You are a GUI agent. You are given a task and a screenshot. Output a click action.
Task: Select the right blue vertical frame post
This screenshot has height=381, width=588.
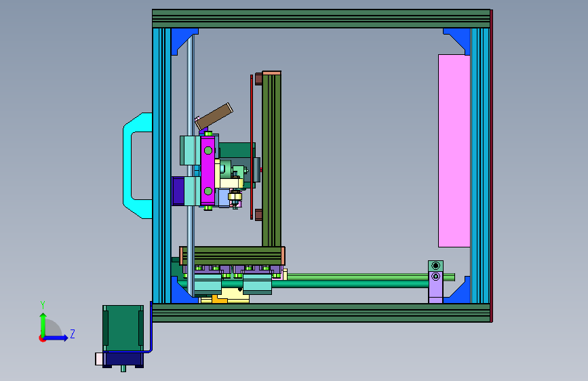(480, 165)
